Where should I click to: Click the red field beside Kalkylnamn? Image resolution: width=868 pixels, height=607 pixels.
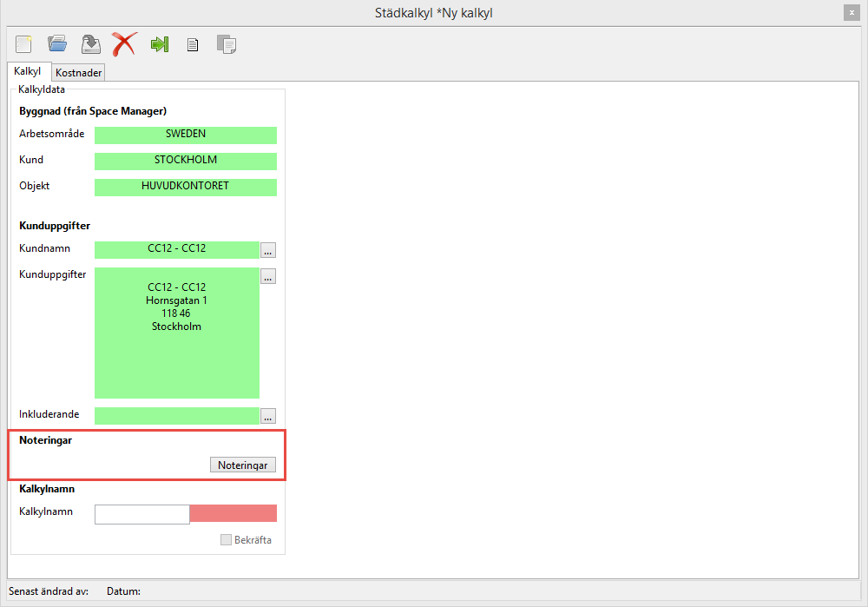click(x=233, y=513)
